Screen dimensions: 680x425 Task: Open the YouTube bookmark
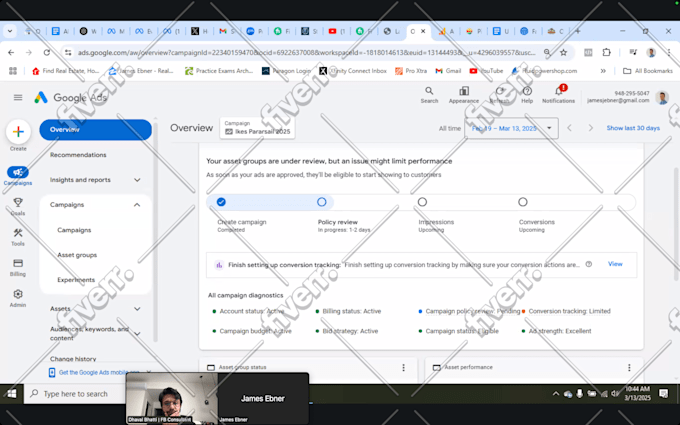click(x=486, y=71)
